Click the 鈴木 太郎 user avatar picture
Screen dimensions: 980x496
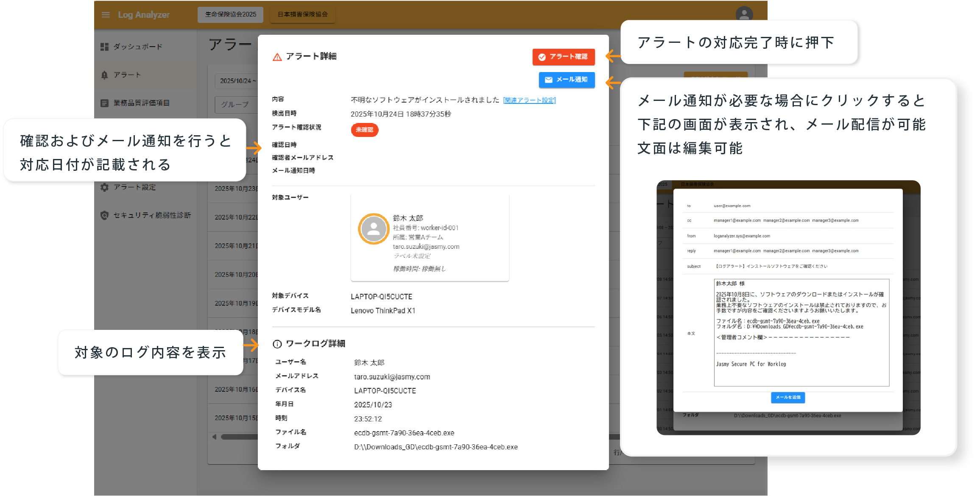point(374,229)
